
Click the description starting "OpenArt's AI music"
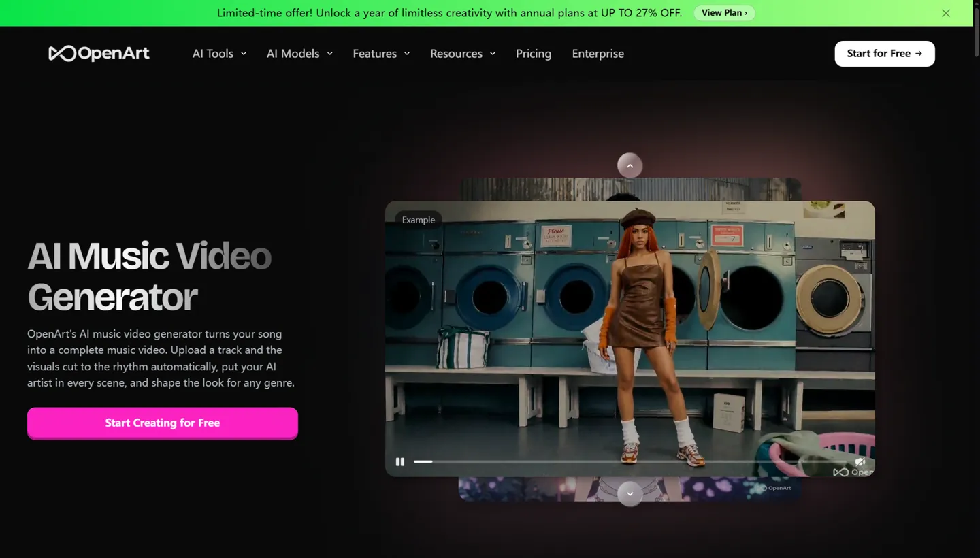161,359
